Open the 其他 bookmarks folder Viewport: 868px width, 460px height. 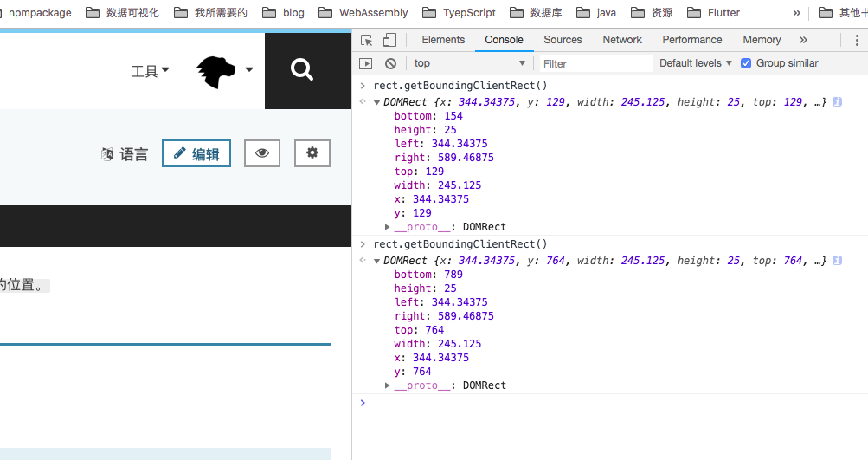tap(843, 13)
